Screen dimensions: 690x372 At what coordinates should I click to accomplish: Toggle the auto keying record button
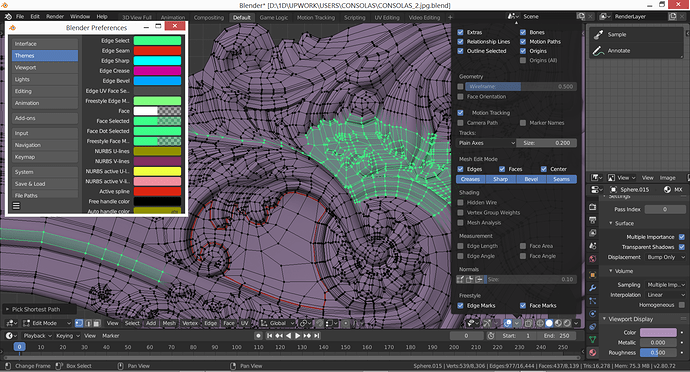click(258, 335)
